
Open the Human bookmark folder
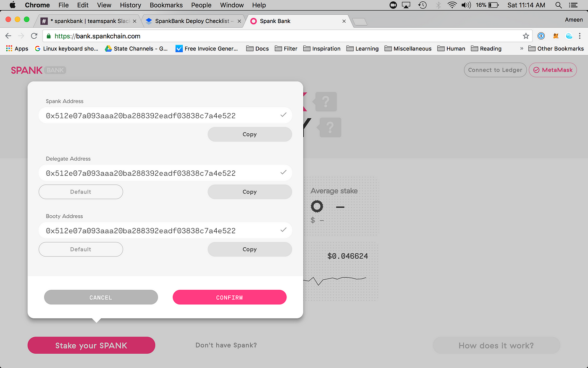tap(451, 48)
